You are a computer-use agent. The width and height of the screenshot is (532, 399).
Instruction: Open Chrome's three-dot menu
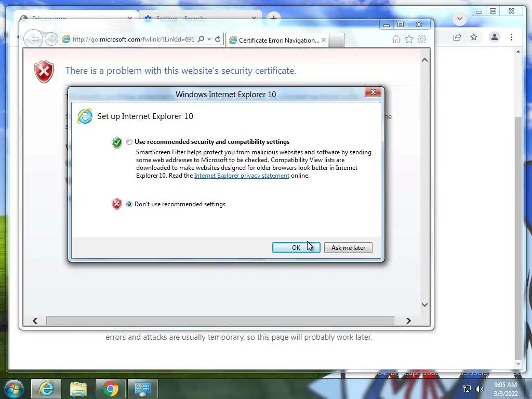coord(511,37)
